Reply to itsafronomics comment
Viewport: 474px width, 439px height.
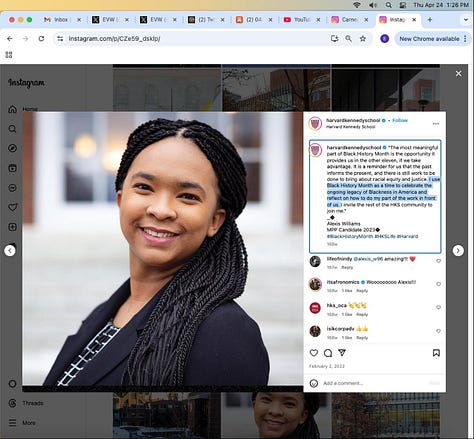pyautogui.click(x=362, y=291)
